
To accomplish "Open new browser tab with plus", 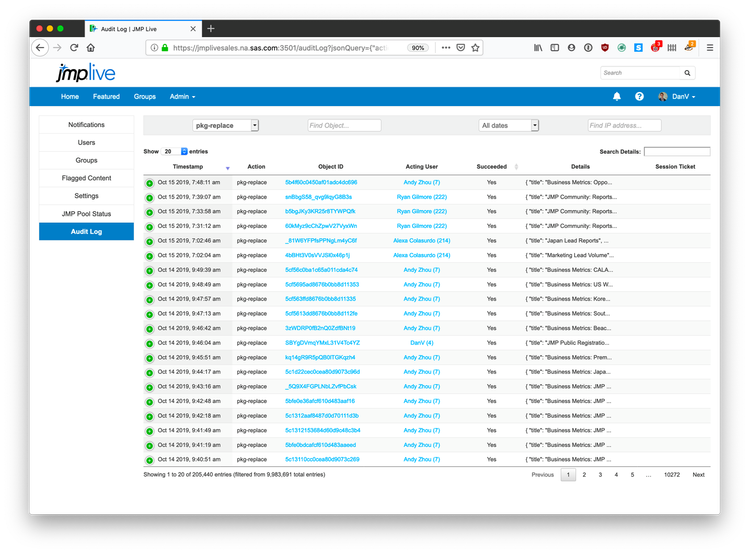I will [211, 29].
